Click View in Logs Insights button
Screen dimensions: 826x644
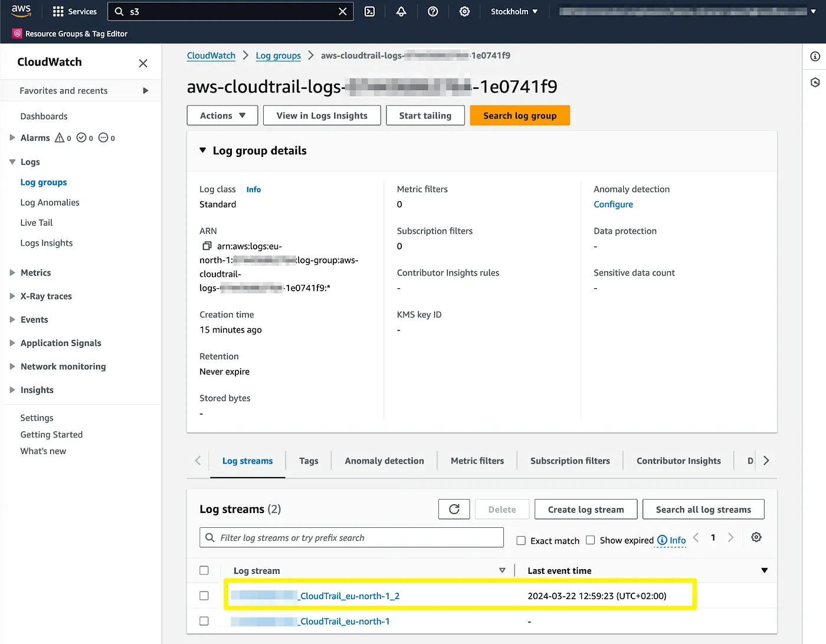click(322, 116)
